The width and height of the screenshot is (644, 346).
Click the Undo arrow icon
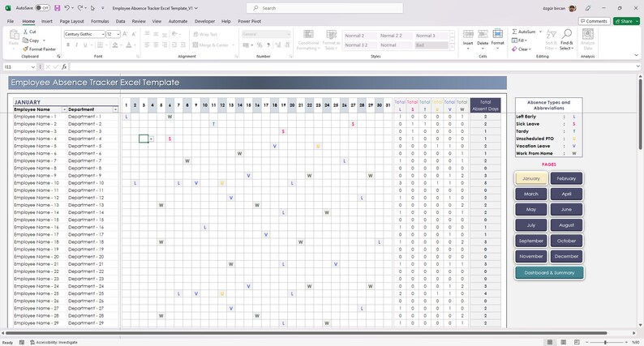click(x=67, y=8)
